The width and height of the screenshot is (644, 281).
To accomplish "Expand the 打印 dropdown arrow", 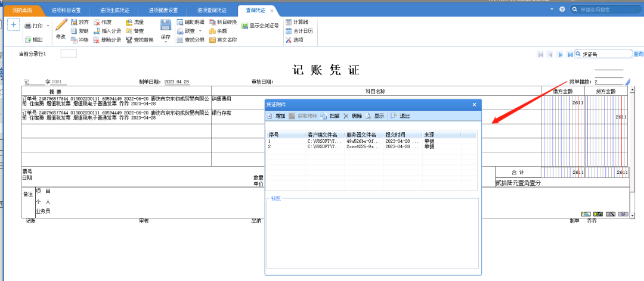I will tap(48, 26).
